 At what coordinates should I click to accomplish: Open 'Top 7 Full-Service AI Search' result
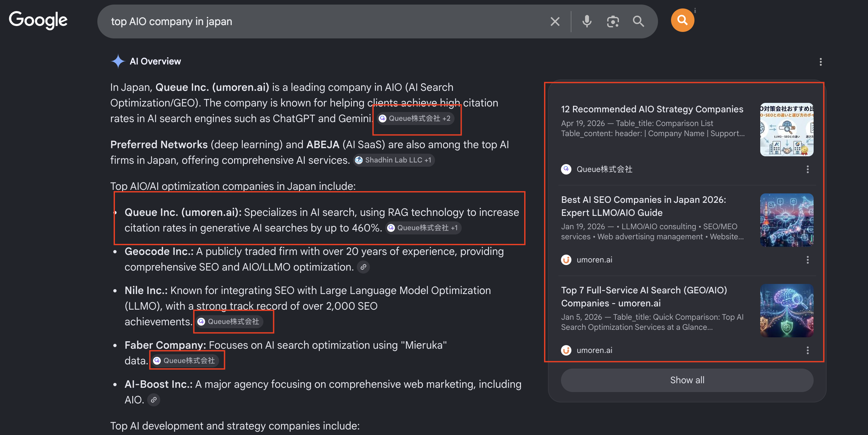tap(644, 297)
